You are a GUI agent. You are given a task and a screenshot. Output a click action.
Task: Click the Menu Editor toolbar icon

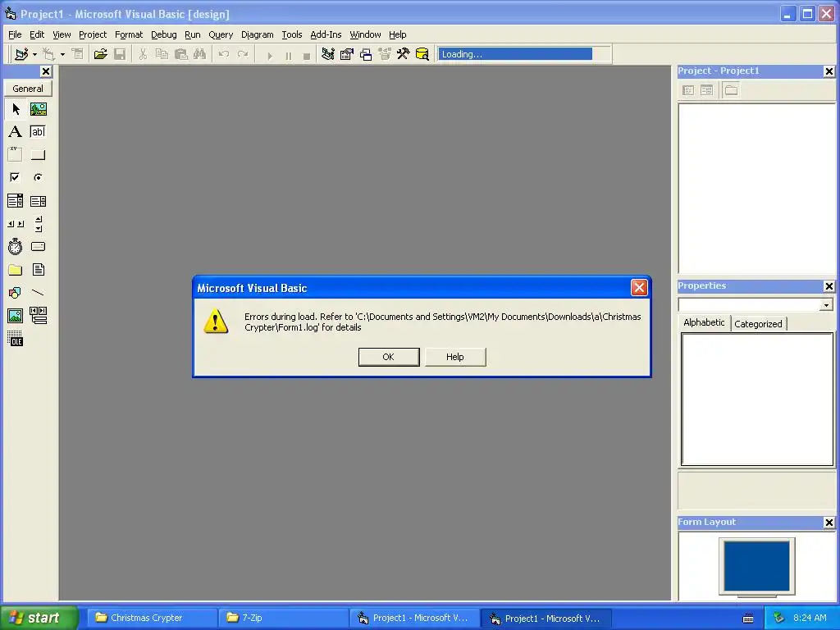(78, 54)
